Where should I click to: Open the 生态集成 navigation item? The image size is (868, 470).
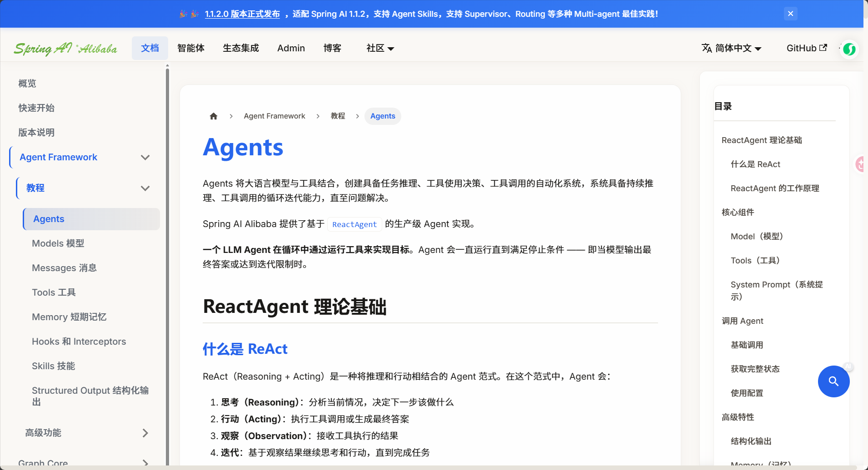click(x=241, y=48)
